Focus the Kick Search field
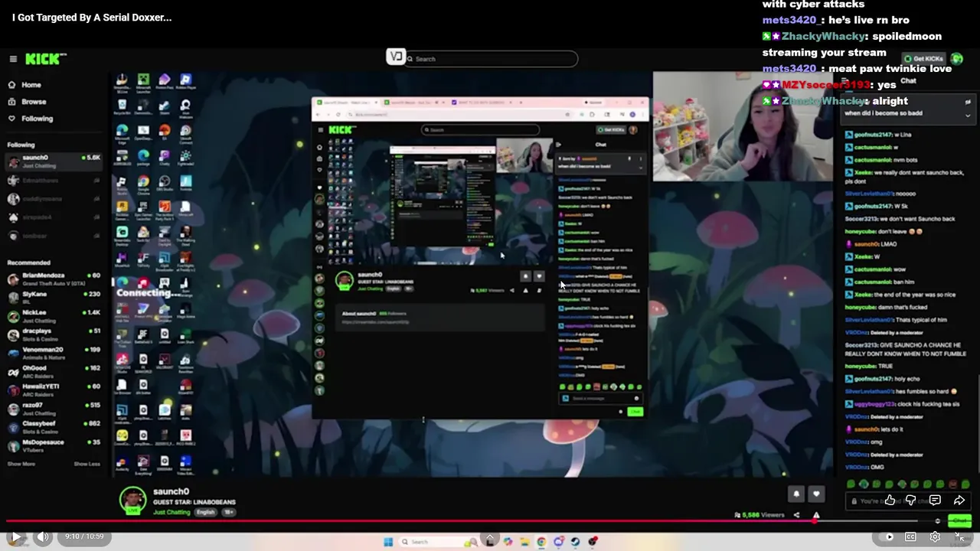Viewport: 980px width, 551px height. coord(492,59)
